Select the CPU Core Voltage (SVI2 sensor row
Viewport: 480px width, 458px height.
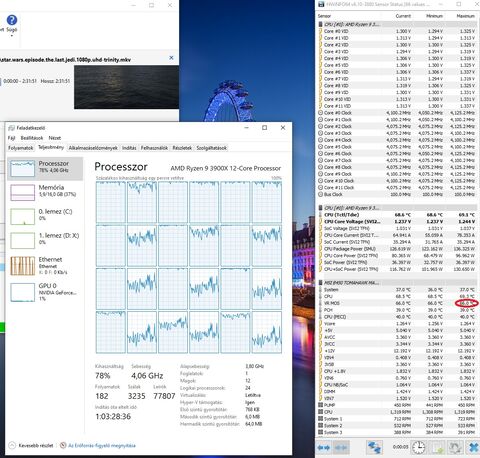point(396,221)
